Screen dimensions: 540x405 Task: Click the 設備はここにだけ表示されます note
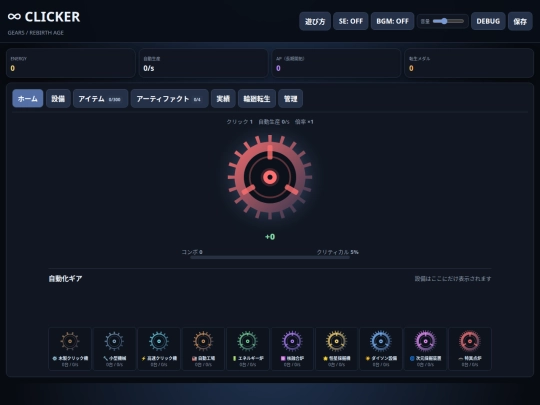[x=453, y=279]
